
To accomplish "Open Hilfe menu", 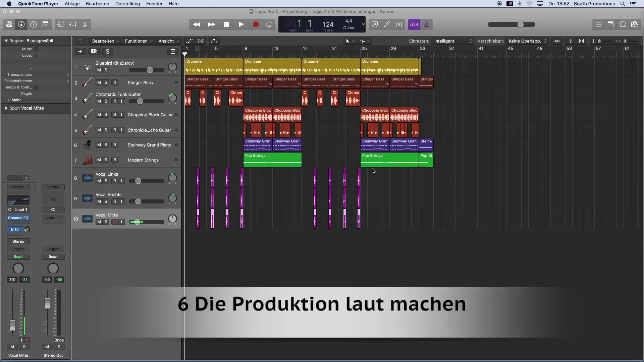I will click(173, 4).
